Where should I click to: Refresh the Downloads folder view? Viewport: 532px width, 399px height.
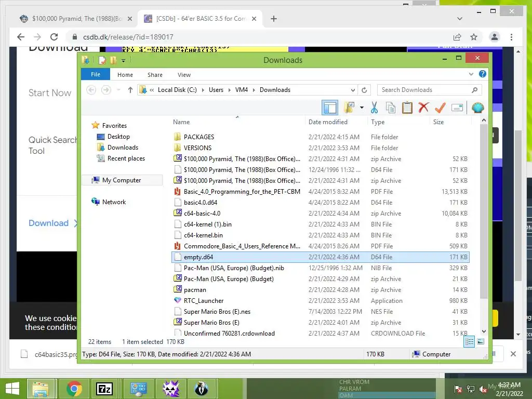[364, 90]
